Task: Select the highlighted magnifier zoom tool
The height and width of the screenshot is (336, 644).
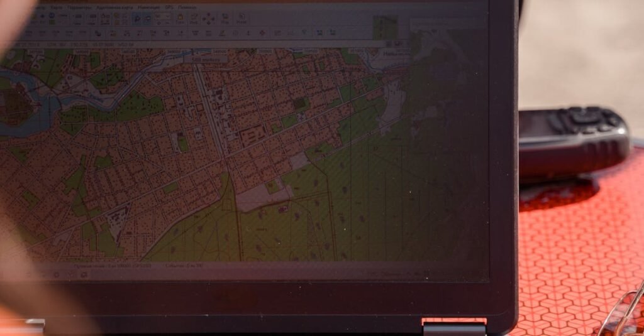Action: pos(136,18)
